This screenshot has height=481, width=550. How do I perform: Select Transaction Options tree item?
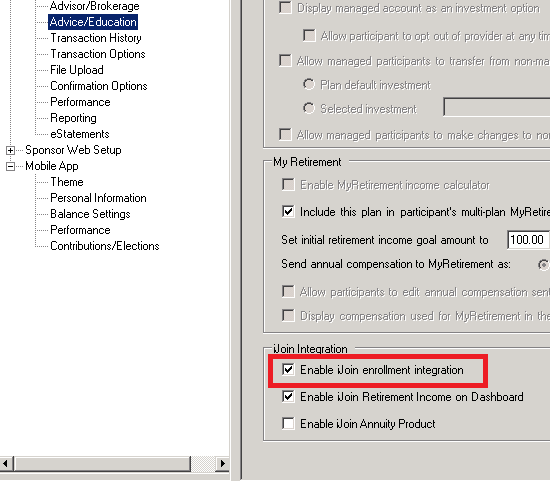point(98,54)
